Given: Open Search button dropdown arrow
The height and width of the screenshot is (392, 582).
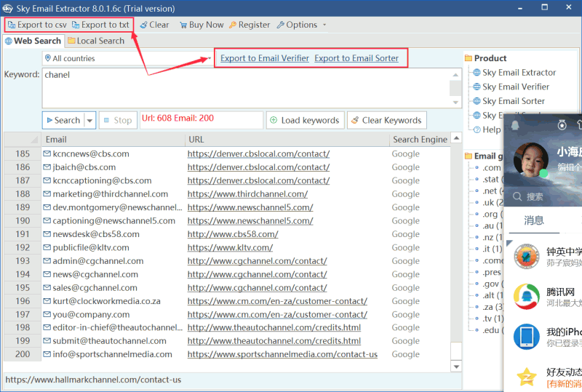Looking at the screenshot, I should pyautogui.click(x=90, y=121).
